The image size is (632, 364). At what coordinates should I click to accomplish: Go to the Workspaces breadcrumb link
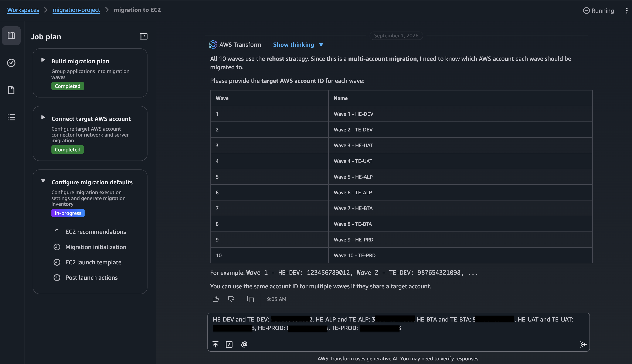[23, 10]
